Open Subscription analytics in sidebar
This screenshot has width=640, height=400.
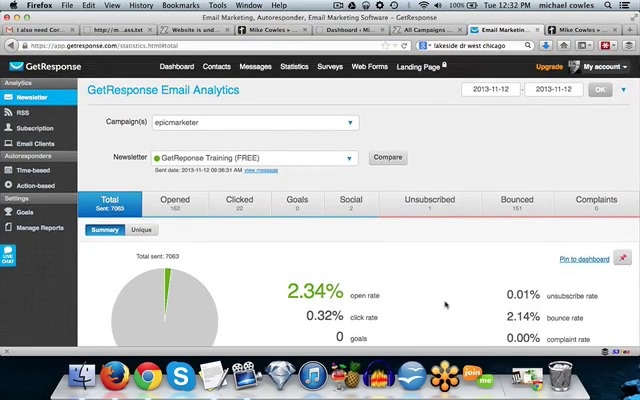[38, 128]
